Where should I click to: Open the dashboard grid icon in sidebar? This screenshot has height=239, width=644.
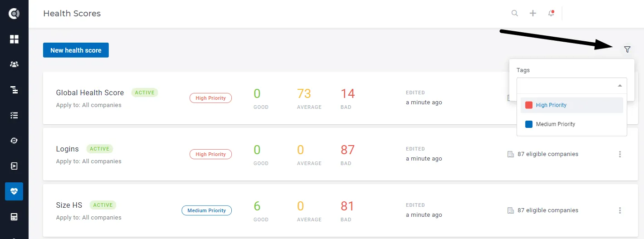tap(14, 39)
